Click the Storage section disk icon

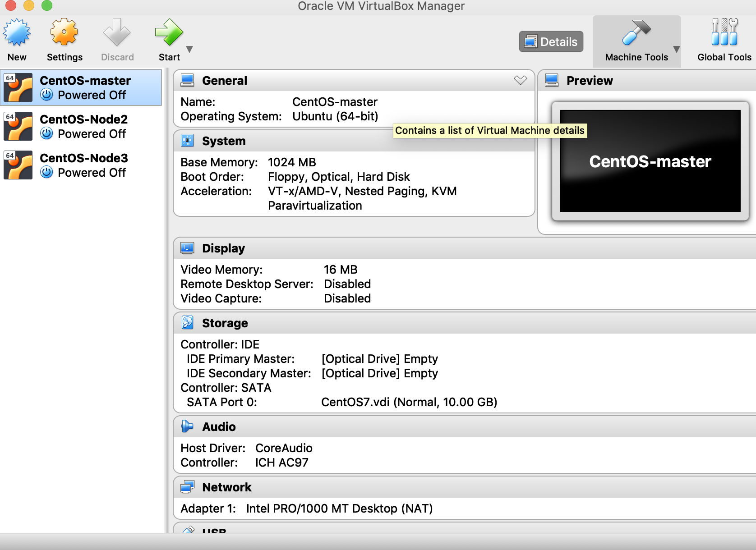[x=187, y=323]
